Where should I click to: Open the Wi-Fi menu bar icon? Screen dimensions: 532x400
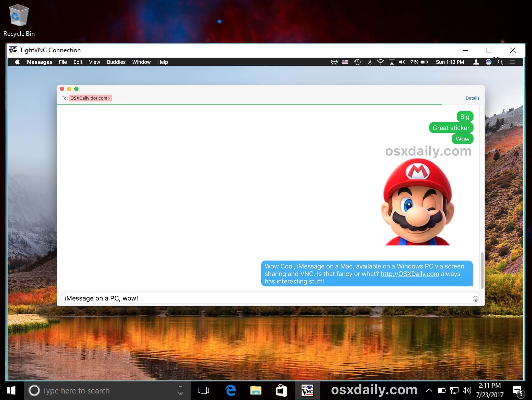(380, 62)
